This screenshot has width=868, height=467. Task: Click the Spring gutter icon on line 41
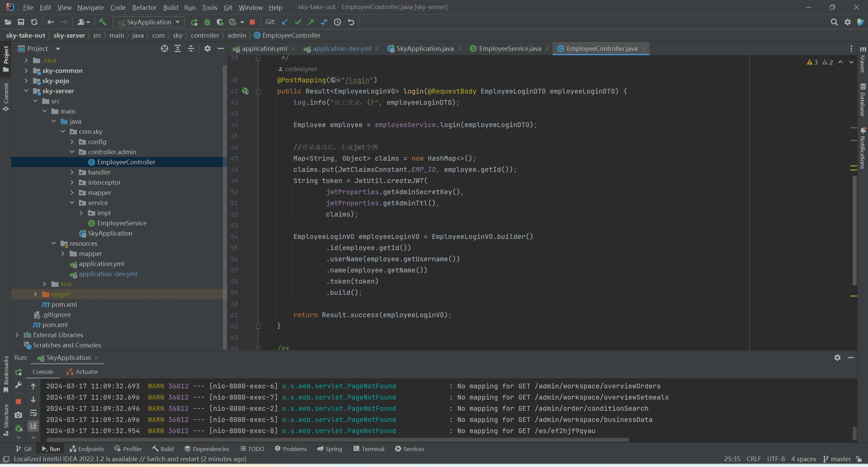coord(245,91)
